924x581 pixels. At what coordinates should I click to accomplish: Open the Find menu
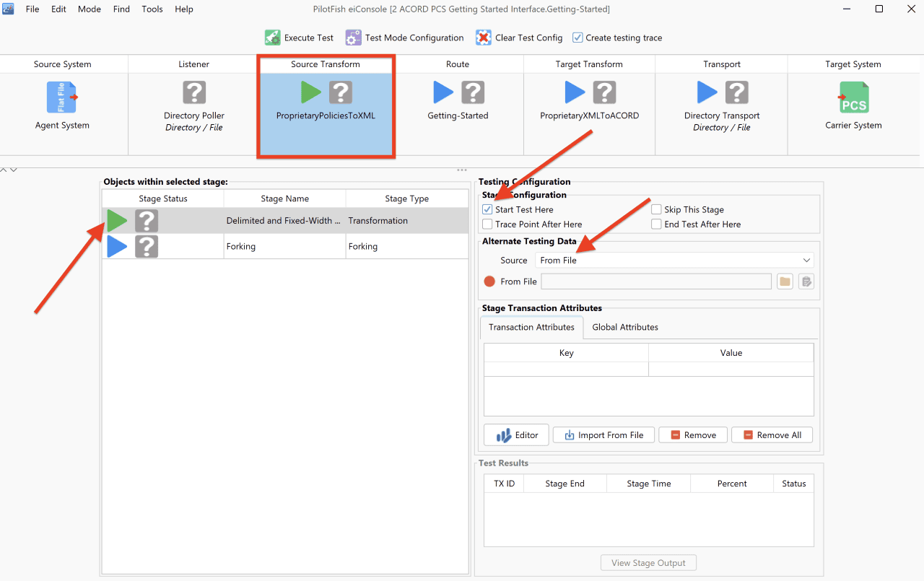pos(121,9)
